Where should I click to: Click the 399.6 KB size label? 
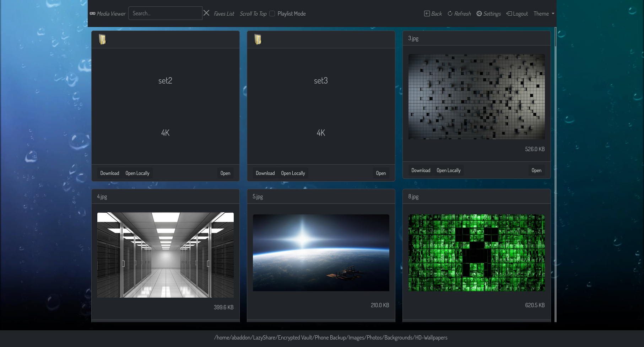click(x=223, y=307)
